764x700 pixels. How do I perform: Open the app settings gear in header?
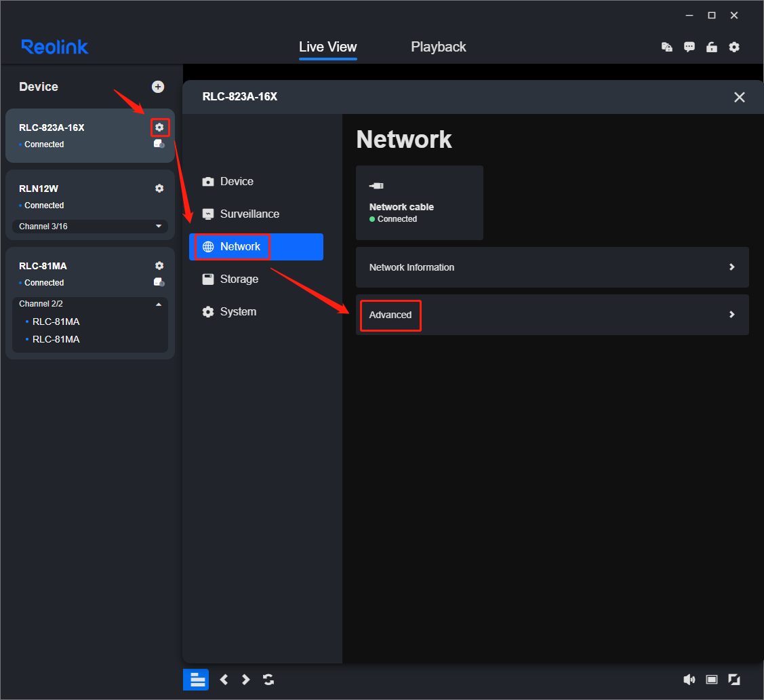tap(733, 47)
